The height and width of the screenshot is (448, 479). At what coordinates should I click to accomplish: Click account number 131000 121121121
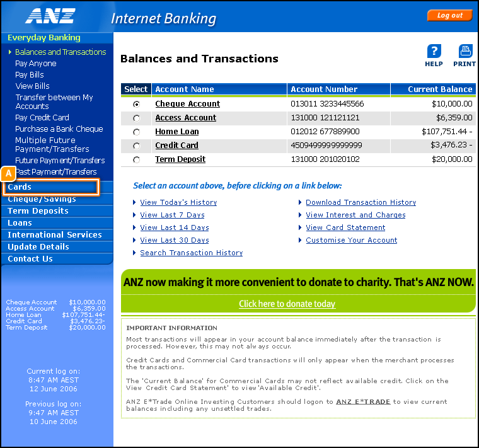[325, 118]
